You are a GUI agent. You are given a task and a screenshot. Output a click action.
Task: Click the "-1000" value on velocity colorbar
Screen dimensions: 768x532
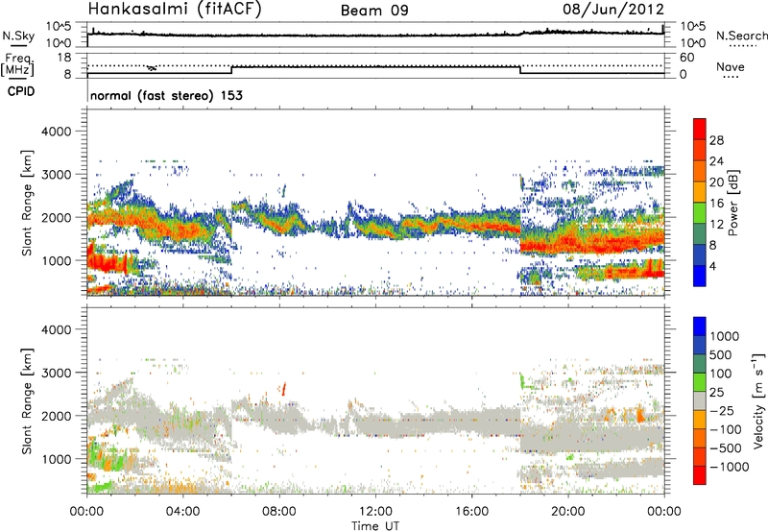(730, 467)
